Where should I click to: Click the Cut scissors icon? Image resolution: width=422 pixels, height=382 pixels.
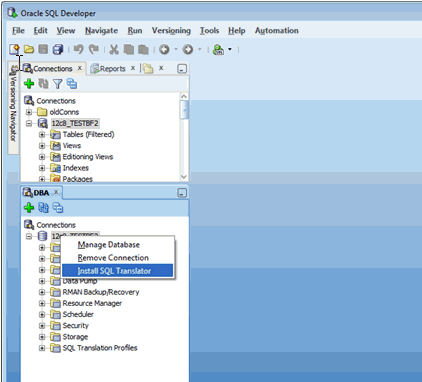pos(114,49)
